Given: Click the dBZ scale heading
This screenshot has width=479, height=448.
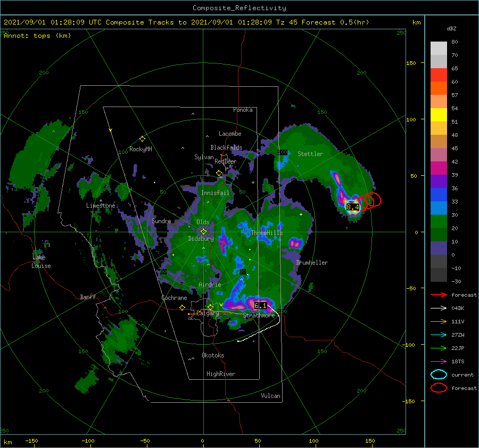Looking at the screenshot, I should 451,28.
